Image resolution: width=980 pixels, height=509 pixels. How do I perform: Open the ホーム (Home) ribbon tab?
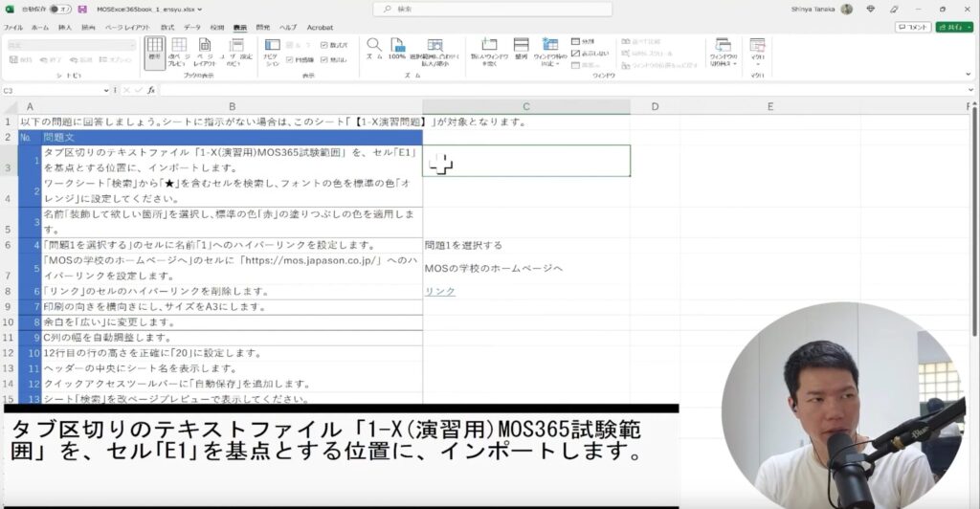pos(40,28)
